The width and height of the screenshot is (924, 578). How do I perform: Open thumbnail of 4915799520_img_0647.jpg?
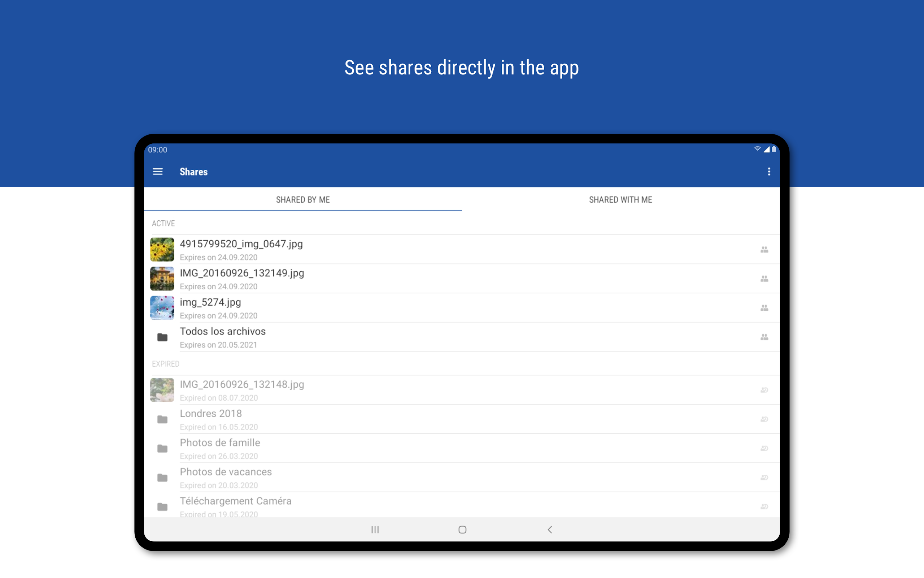click(x=162, y=249)
